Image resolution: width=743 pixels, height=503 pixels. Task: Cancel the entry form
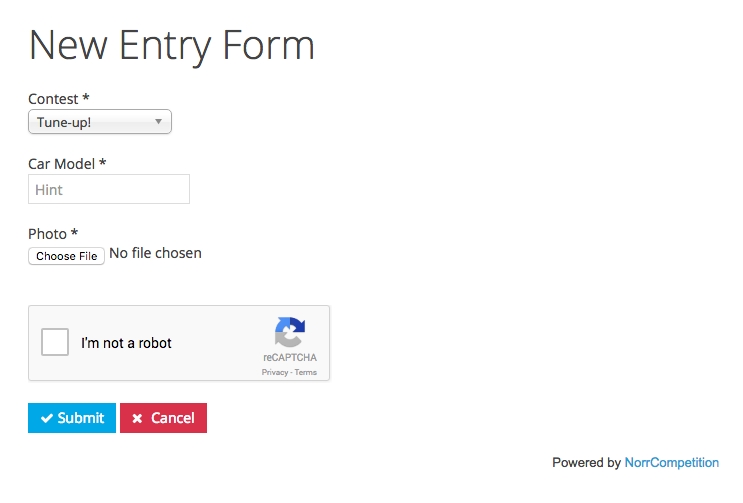[164, 418]
